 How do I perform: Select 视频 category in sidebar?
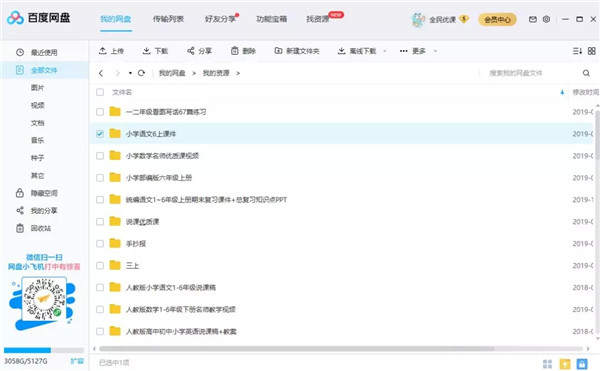[x=38, y=105]
